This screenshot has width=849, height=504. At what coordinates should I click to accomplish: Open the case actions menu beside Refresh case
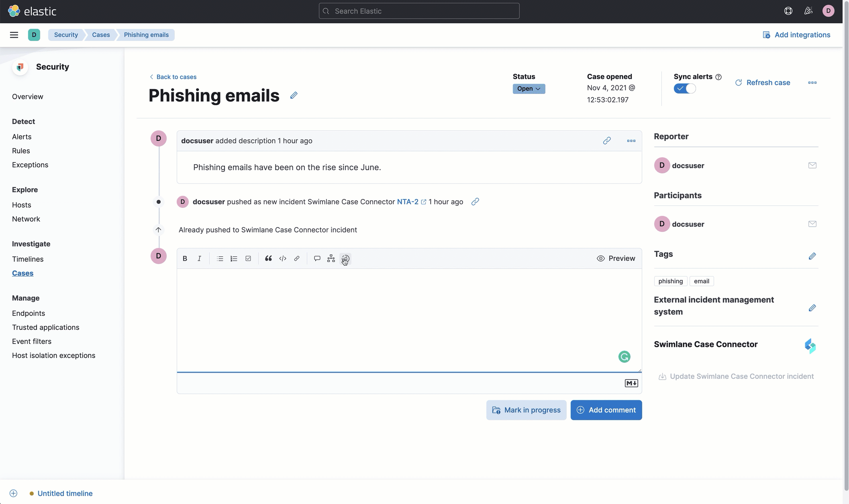(x=812, y=83)
